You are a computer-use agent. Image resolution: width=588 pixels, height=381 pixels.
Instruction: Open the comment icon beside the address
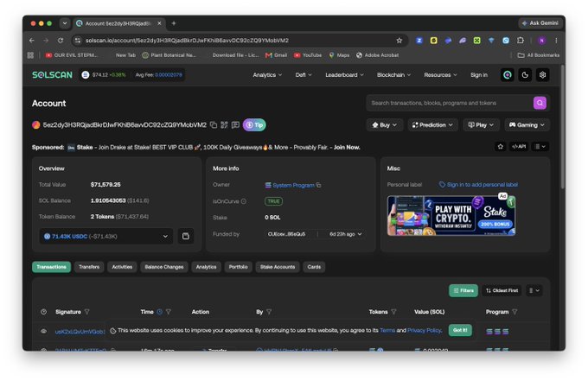coord(235,124)
